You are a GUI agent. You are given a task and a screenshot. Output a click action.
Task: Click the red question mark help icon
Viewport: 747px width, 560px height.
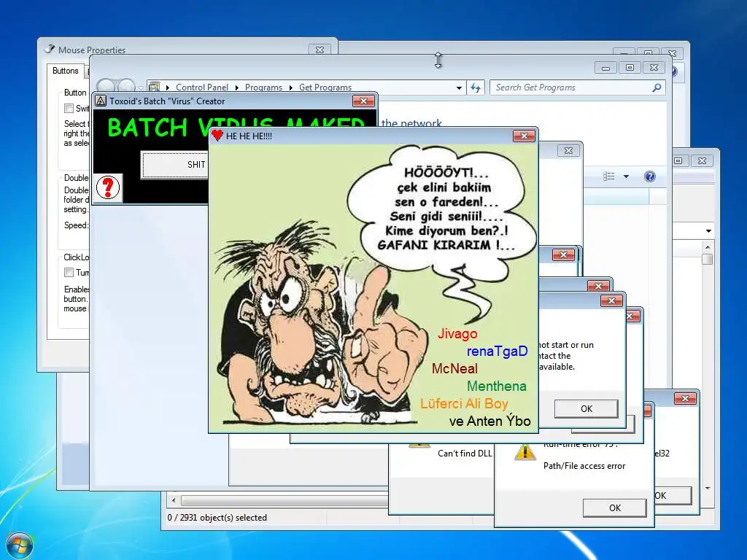point(108,187)
